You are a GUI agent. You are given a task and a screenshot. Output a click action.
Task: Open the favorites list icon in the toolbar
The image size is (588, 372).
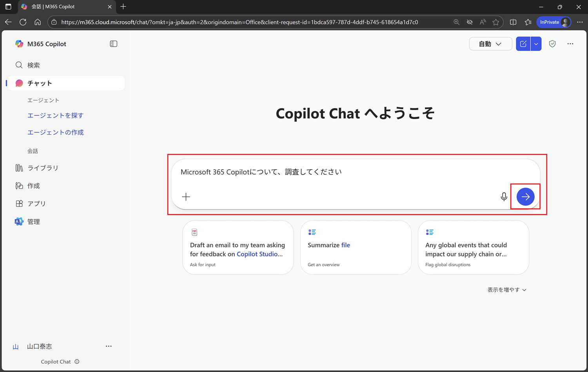tap(528, 22)
